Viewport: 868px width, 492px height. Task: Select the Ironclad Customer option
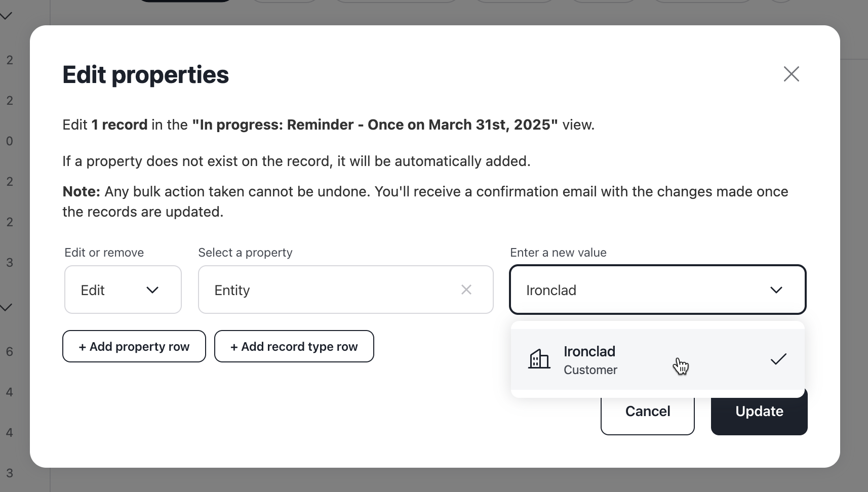[x=658, y=359]
